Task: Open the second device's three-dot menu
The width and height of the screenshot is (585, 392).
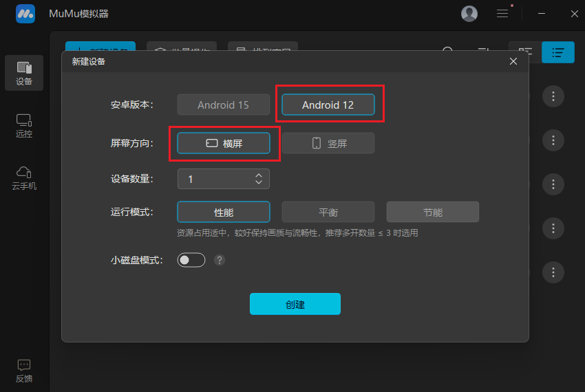Action: [553, 140]
